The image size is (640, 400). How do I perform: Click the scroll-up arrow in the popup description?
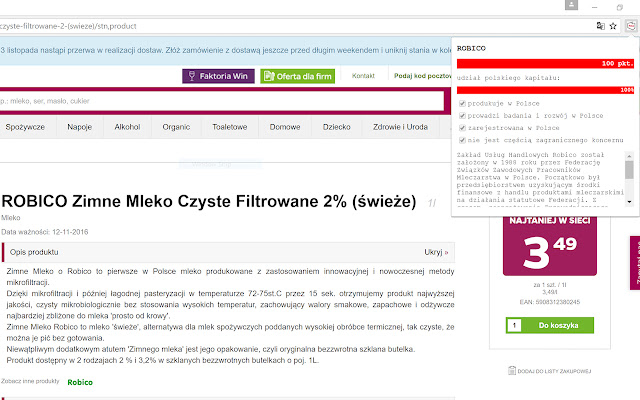point(629,156)
